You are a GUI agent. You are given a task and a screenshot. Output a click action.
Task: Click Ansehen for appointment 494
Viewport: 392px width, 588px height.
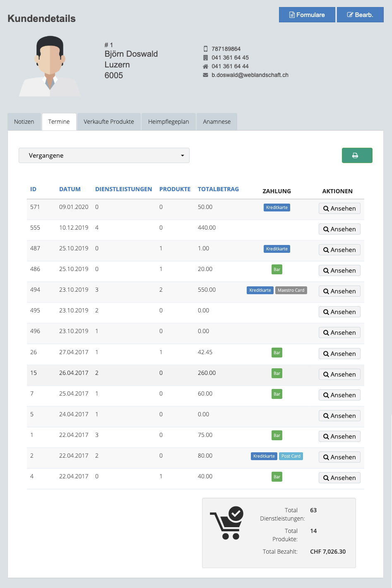pyautogui.click(x=339, y=291)
